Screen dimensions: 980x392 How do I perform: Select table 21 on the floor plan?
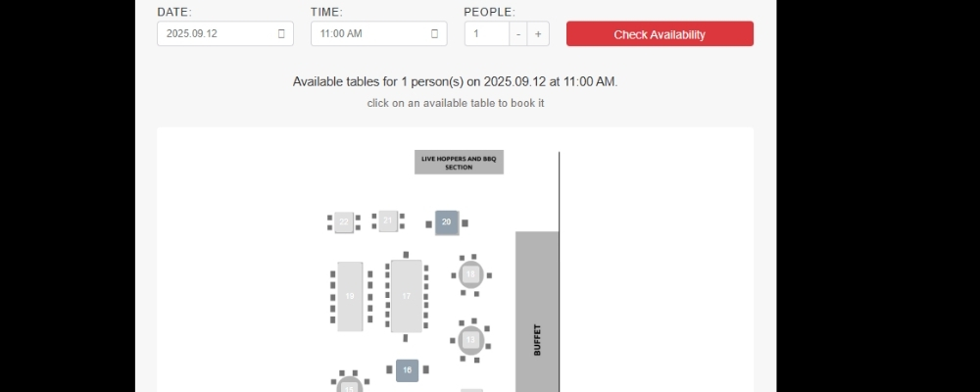(x=388, y=221)
